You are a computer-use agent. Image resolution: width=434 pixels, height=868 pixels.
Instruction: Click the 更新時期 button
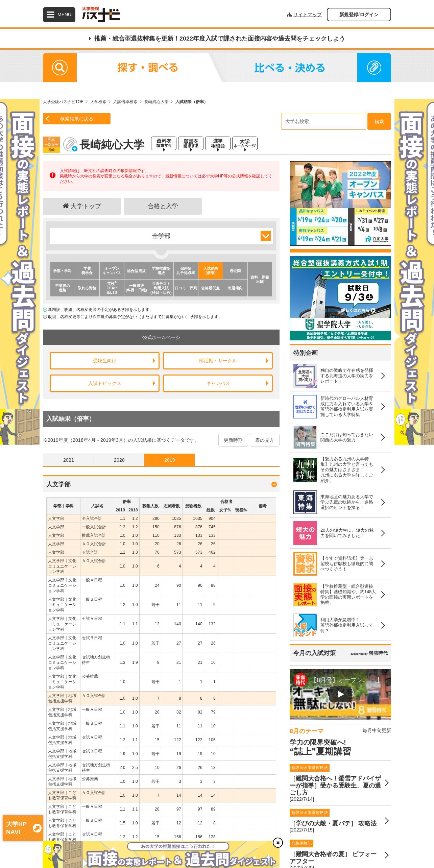click(x=233, y=440)
